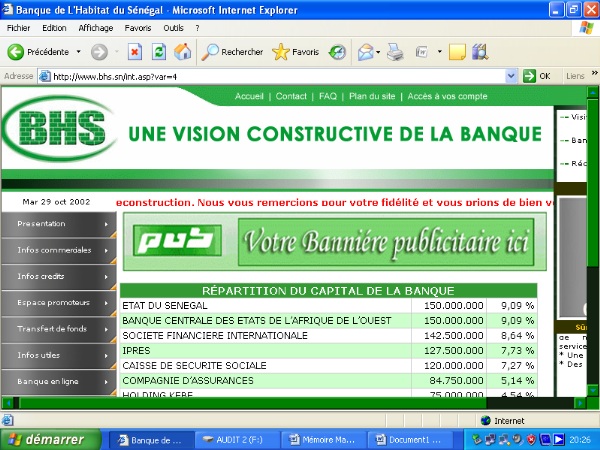Click the Banque de ... taskbar button
Viewport: 600px width, 450px height.
pos(151,440)
